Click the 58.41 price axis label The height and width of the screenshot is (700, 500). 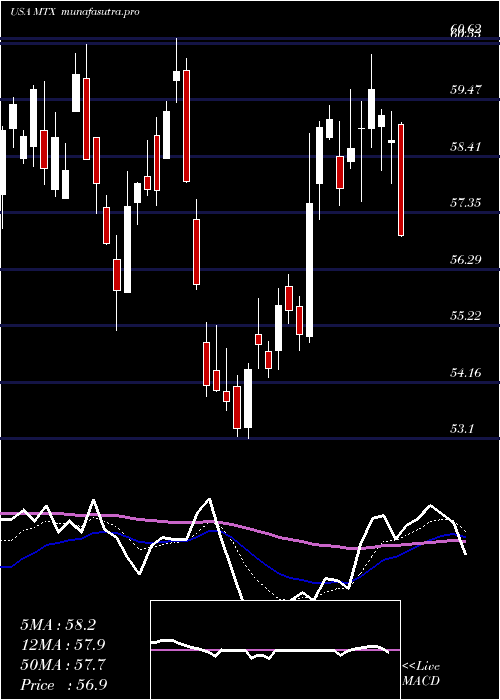(466, 146)
